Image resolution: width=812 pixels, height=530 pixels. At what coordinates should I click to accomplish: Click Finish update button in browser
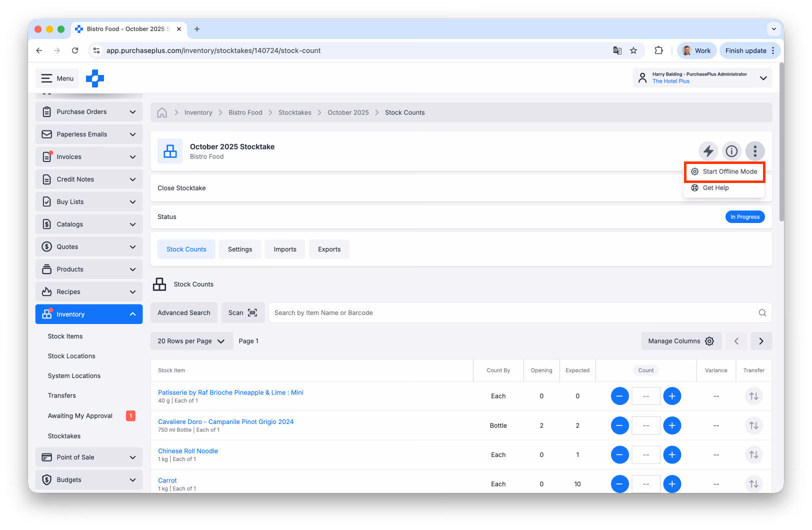coord(750,50)
